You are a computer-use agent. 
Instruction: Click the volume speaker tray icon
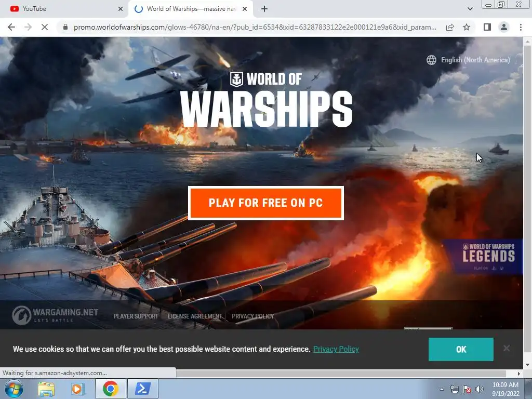click(480, 389)
